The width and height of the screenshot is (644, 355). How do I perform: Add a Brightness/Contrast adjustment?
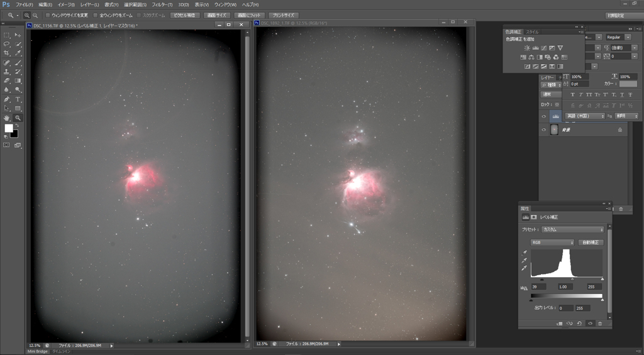[527, 48]
